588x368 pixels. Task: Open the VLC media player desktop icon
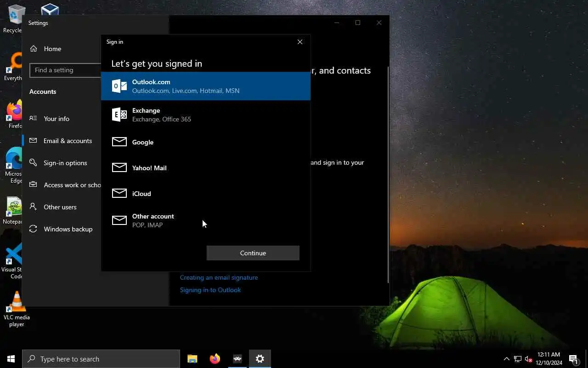pyautogui.click(x=17, y=309)
